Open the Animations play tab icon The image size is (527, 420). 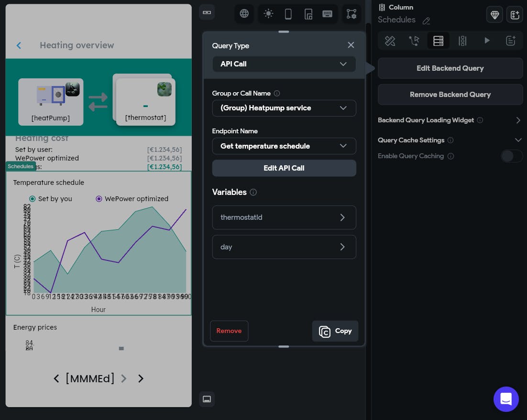pyautogui.click(x=487, y=41)
